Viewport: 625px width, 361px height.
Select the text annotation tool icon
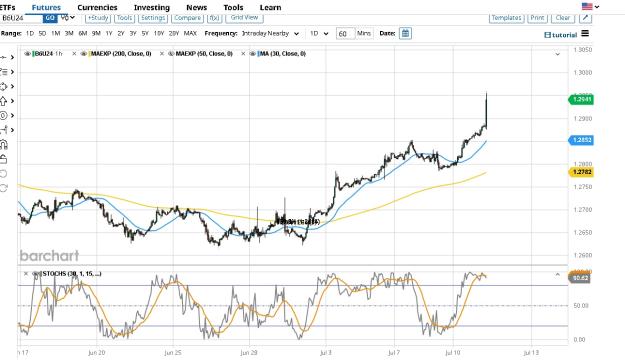point(4,72)
